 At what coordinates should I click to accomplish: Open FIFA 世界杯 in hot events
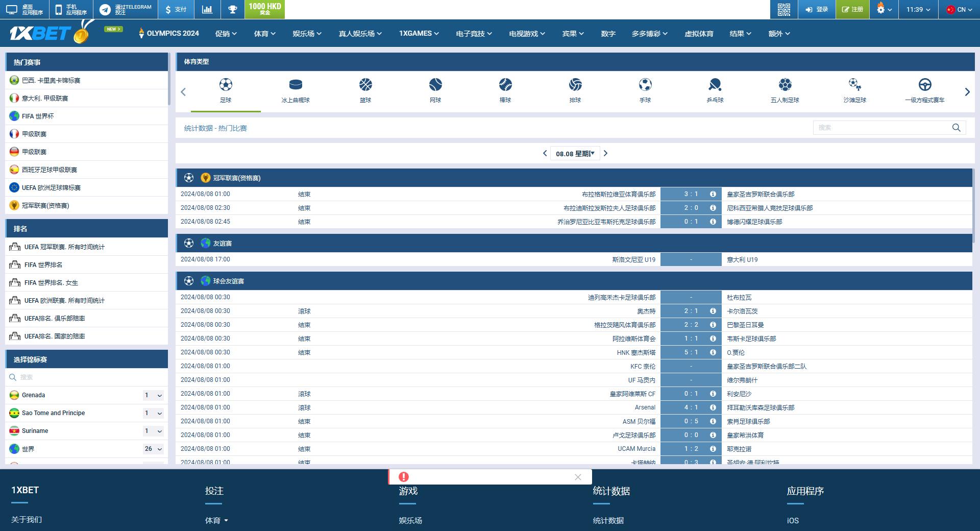coord(86,116)
